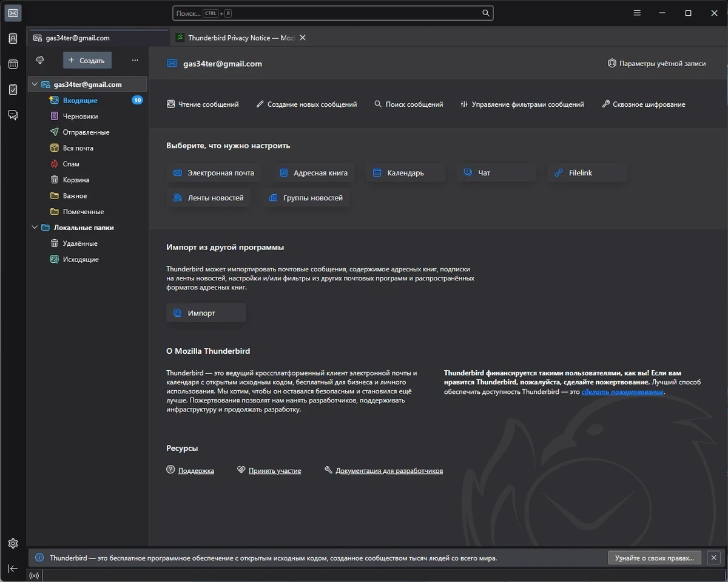Click Создание новых сообщений
Screen dimensions: 728x582
coord(306,104)
